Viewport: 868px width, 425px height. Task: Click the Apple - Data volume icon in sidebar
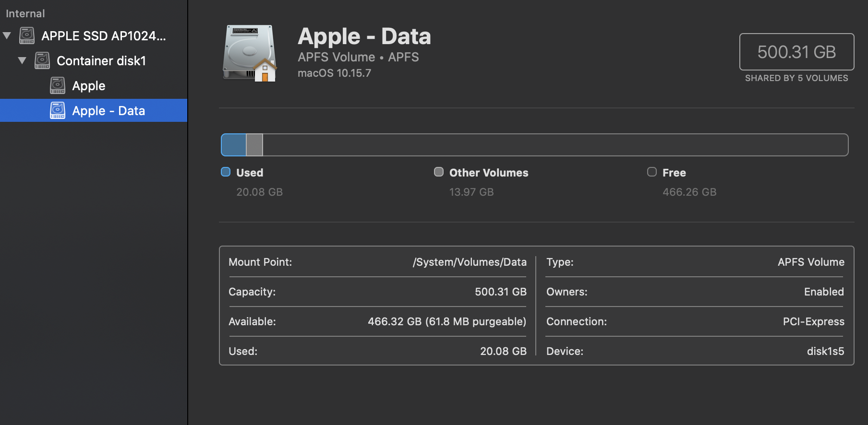pyautogui.click(x=58, y=110)
